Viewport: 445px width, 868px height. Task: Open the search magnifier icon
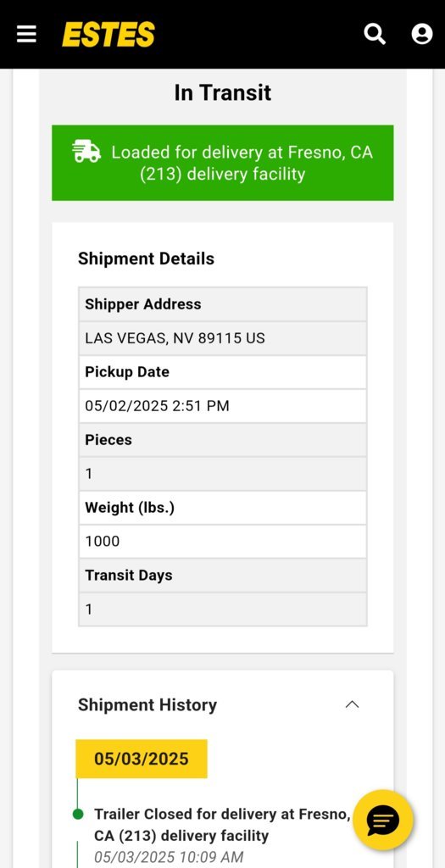tap(374, 34)
